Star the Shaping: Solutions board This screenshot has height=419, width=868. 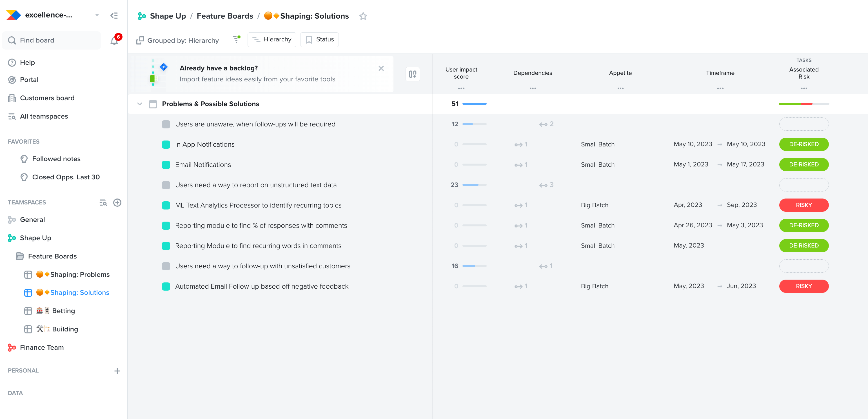coord(363,16)
